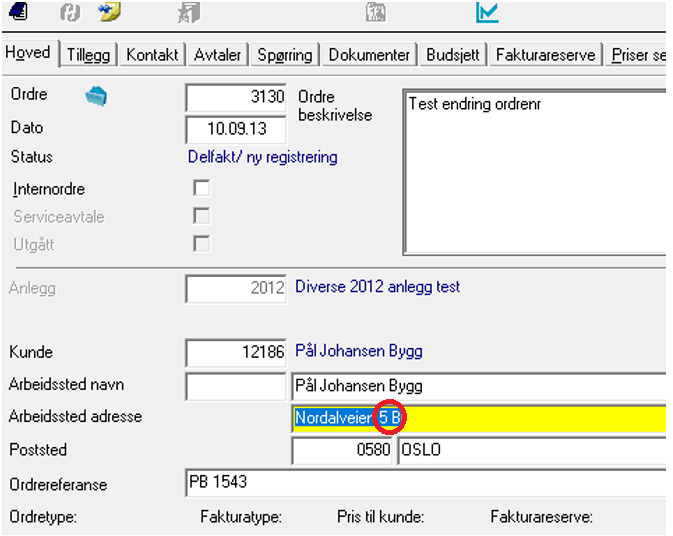Image resolution: width=673 pixels, height=536 pixels.
Task: Click the Arbeidssted navn field Pål Johansen Bygg
Action: pos(479,386)
